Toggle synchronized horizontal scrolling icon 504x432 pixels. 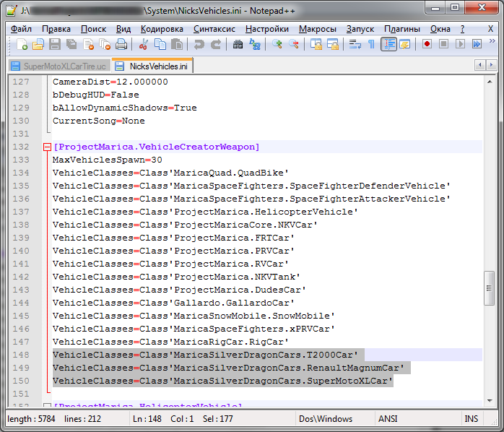click(333, 44)
